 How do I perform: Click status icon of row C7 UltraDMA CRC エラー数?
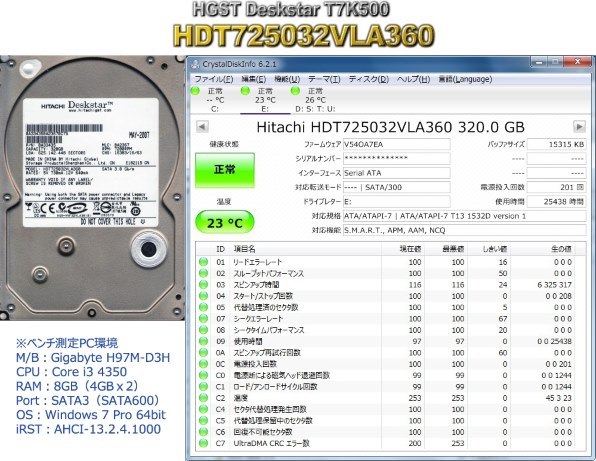[x=204, y=443]
